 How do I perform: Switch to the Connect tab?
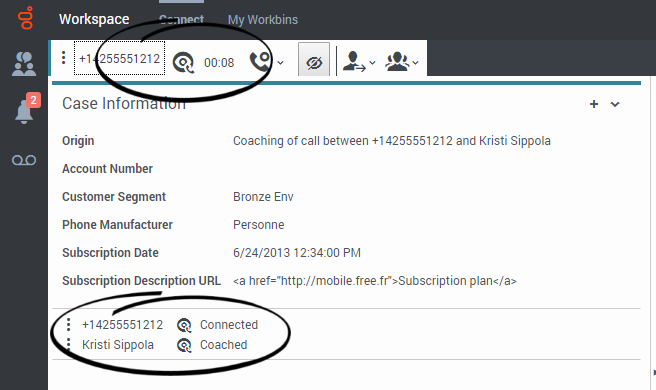pos(182,20)
